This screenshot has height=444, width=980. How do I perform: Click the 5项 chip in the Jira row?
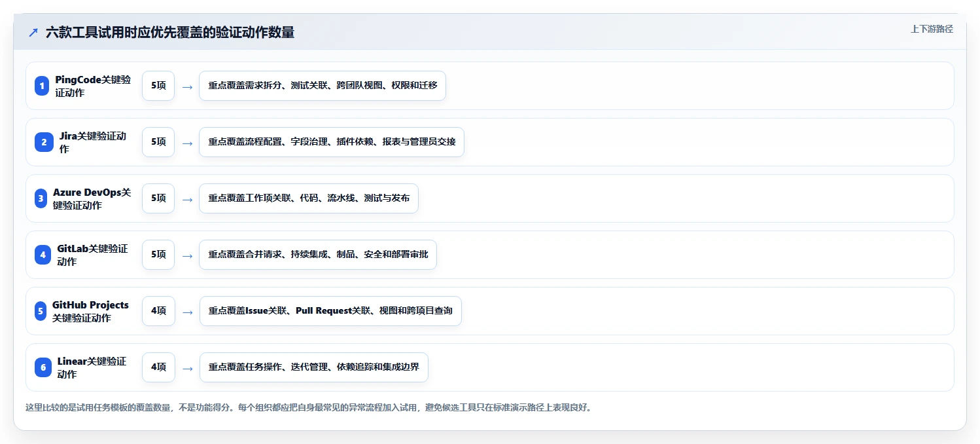158,142
